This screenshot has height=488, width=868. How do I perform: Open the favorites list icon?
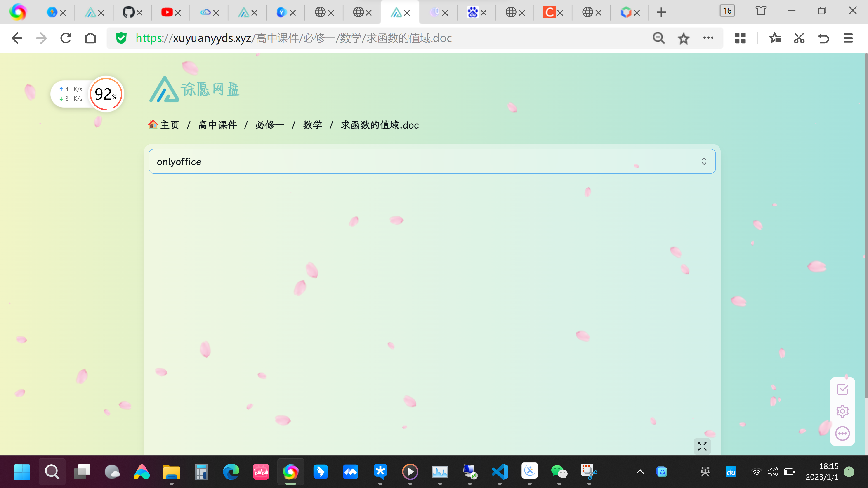coord(775,38)
